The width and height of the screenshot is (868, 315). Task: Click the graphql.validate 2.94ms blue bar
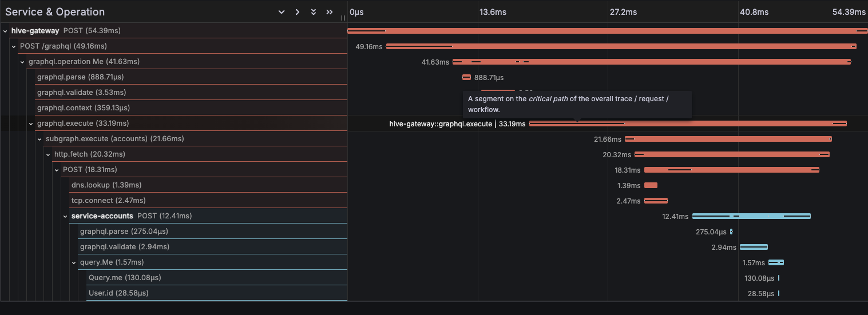(753, 247)
